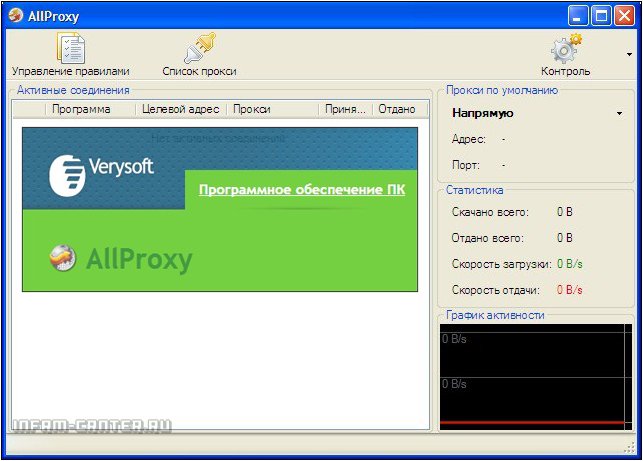Sort by the Целевой адрес column header

(180, 109)
